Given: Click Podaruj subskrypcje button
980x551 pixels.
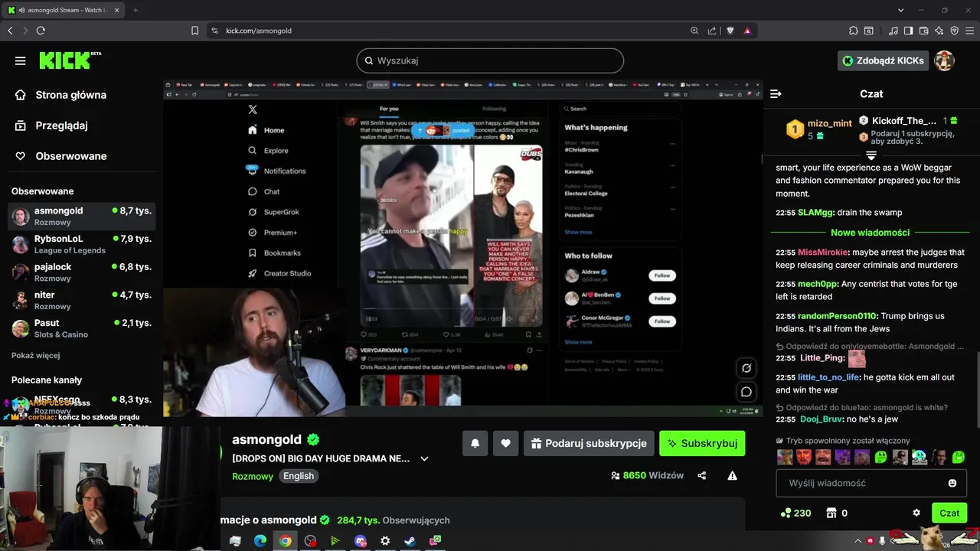Looking at the screenshot, I should click(x=589, y=443).
